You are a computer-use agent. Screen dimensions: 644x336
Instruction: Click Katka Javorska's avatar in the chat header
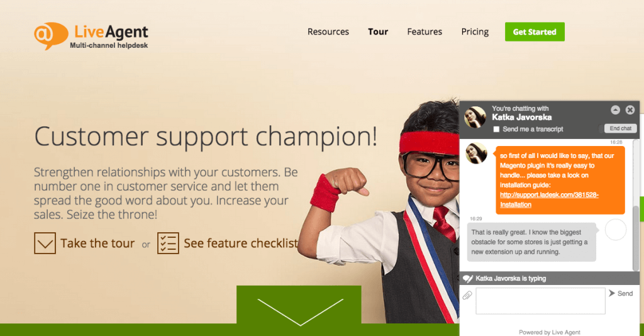click(x=475, y=117)
